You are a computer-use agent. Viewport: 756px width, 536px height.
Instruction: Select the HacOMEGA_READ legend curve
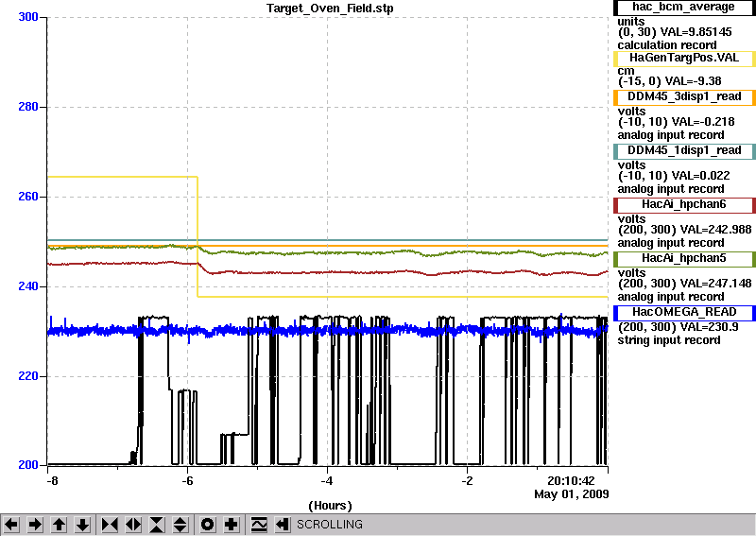[x=683, y=313]
